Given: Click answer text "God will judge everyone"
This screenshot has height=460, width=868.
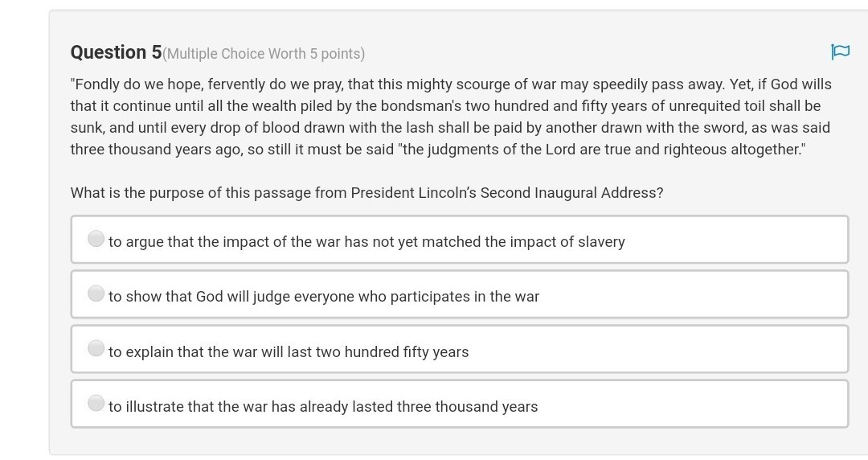Looking at the screenshot, I should [x=323, y=297].
